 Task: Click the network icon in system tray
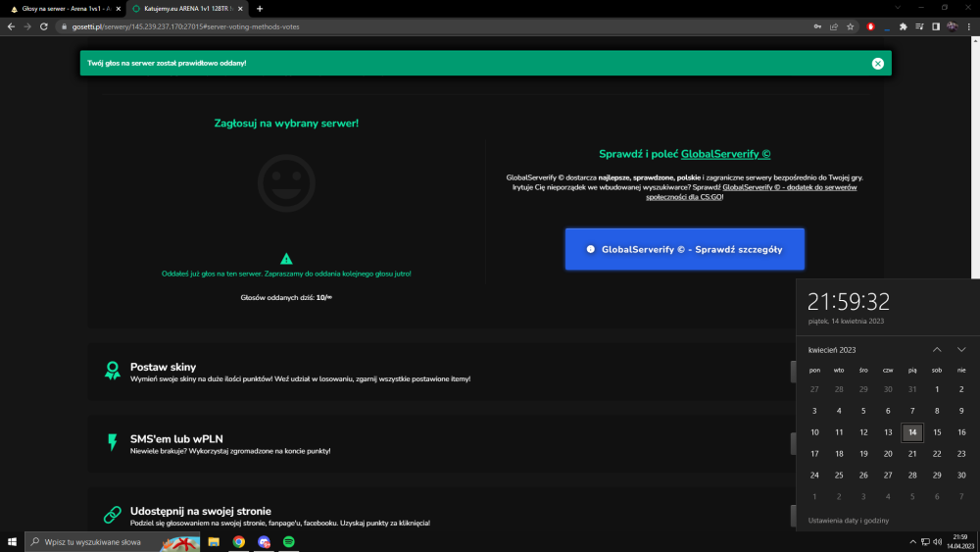tap(925, 542)
